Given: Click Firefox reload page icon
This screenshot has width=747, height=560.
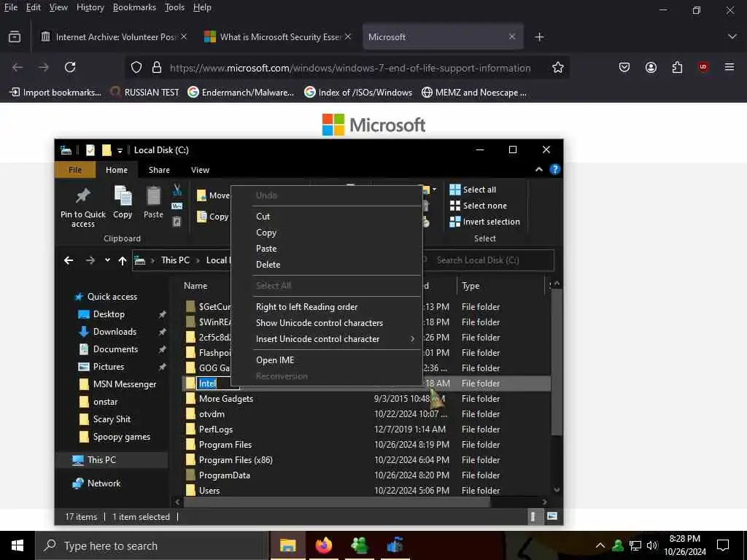Looking at the screenshot, I should (70, 67).
